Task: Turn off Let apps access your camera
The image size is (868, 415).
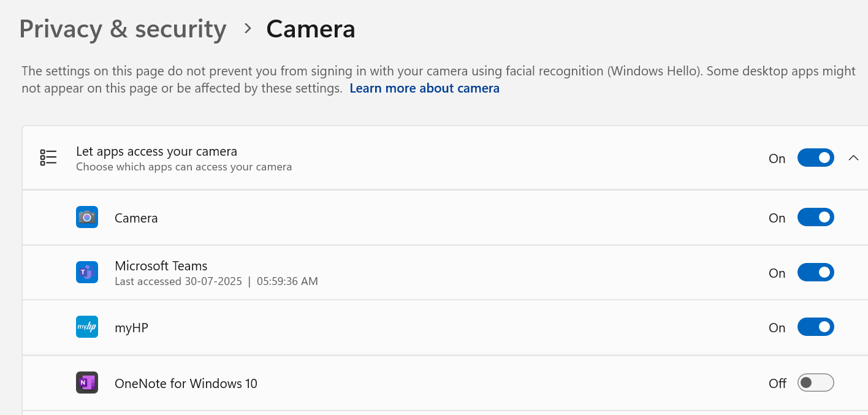Action: 815,158
